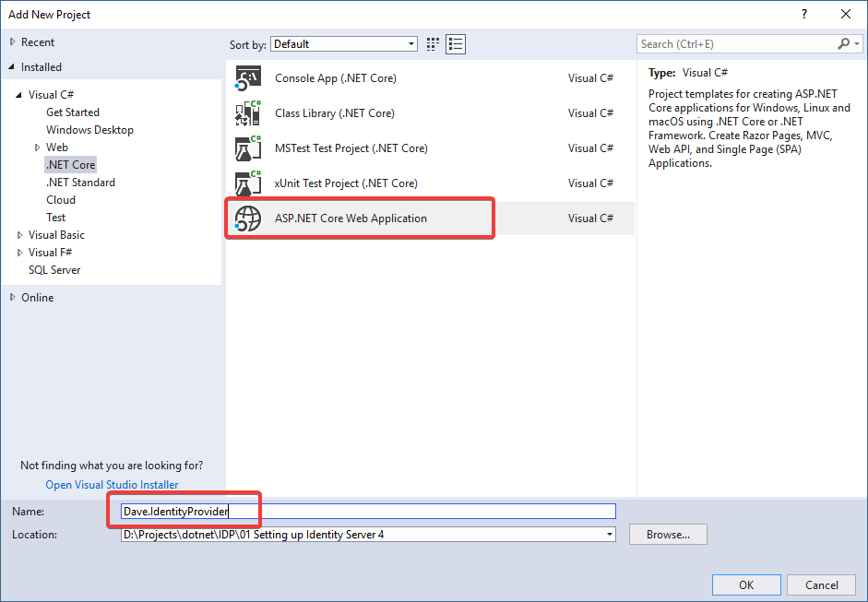
Task: Click the Recent label
Action: pos(38,42)
